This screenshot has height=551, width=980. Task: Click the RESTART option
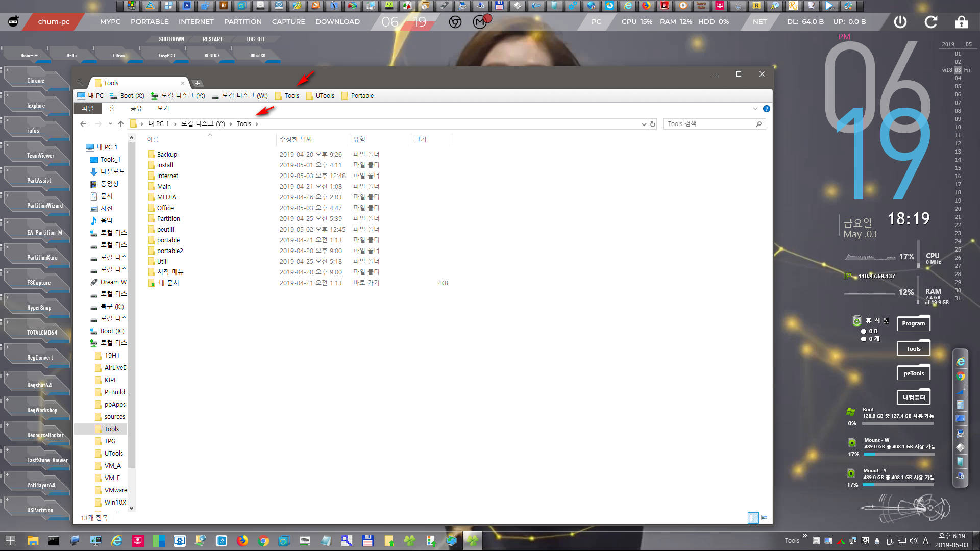tap(212, 39)
